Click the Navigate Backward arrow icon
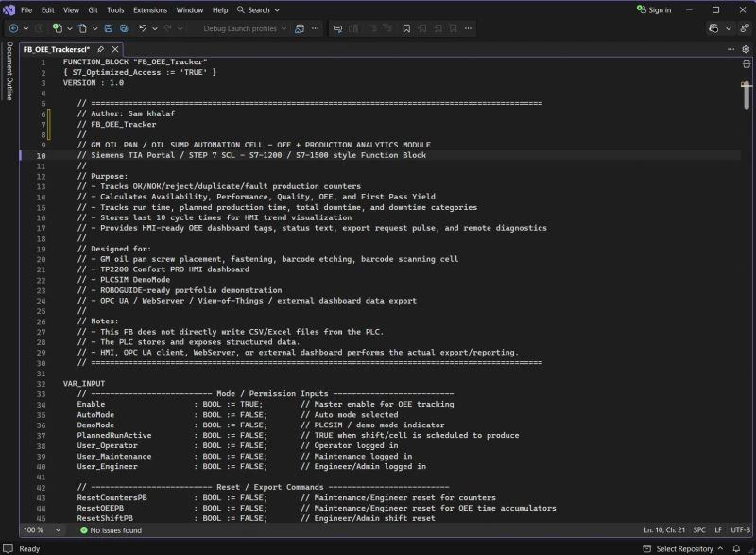This screenshot has width=756, height=555. point(13,28)
